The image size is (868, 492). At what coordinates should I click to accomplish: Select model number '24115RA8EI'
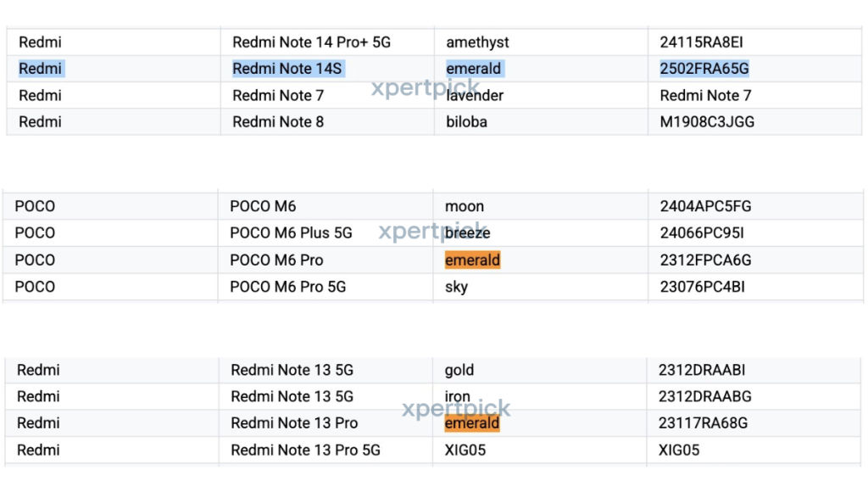tap(701, 42)
